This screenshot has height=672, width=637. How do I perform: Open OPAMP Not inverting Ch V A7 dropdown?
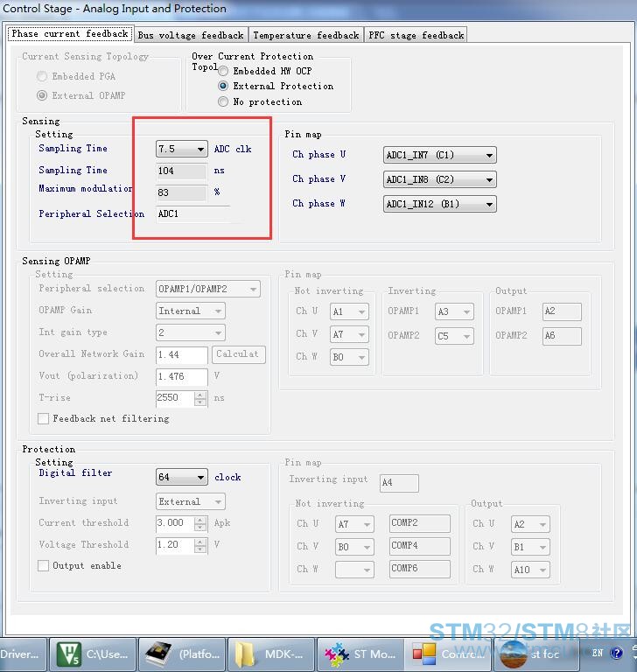click(349, 335)
